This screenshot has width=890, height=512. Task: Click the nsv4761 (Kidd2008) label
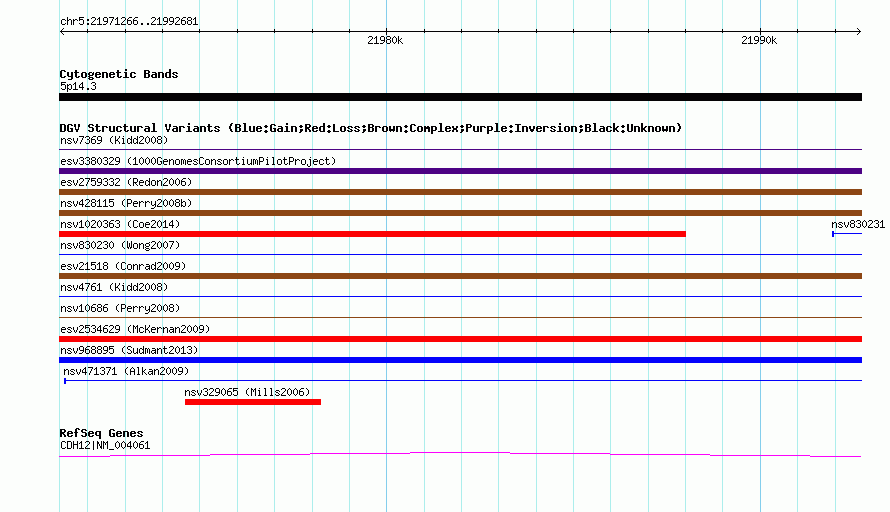coord(114,287)
